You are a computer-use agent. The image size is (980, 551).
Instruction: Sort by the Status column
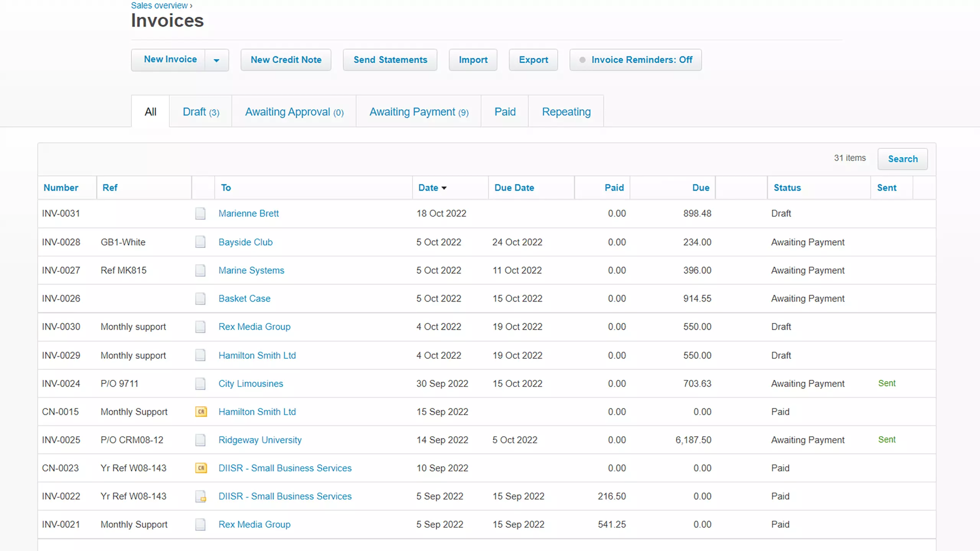[x=787, y=187]
